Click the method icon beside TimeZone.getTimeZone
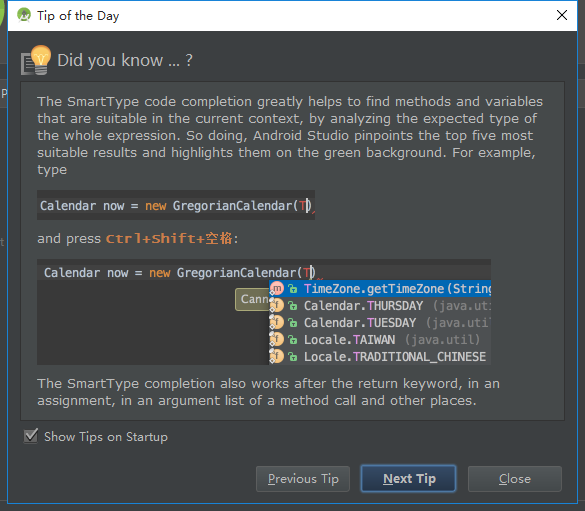Screen dimensions: 585x511 click(x=277, y=289)
